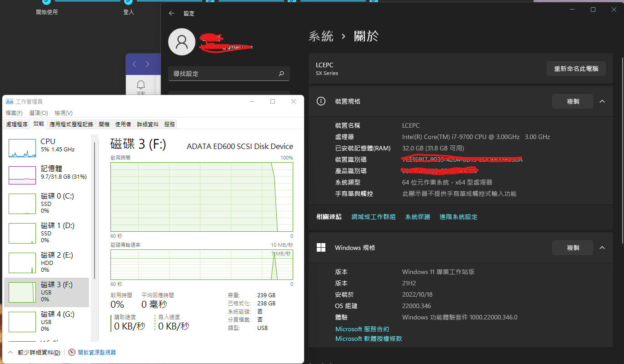Switch to the 詳細資料 tab
The image size is (624, 364).
coord(148,124)
